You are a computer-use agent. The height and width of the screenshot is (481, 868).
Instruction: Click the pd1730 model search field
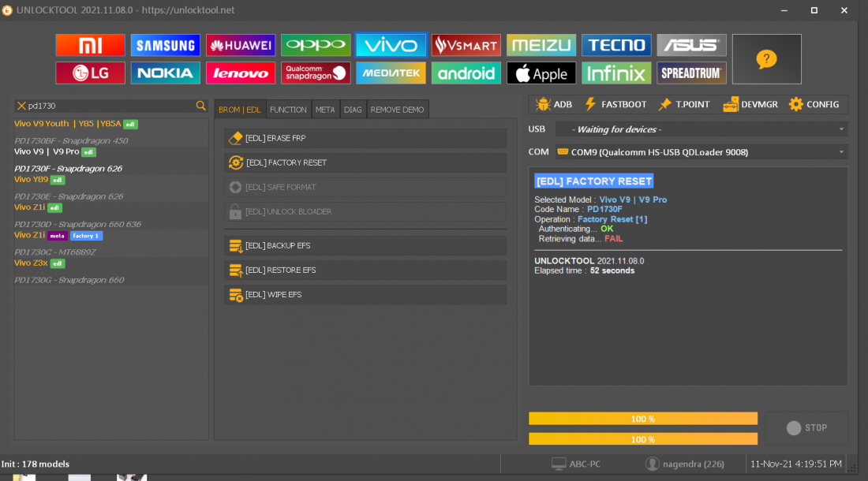[110, 106]
